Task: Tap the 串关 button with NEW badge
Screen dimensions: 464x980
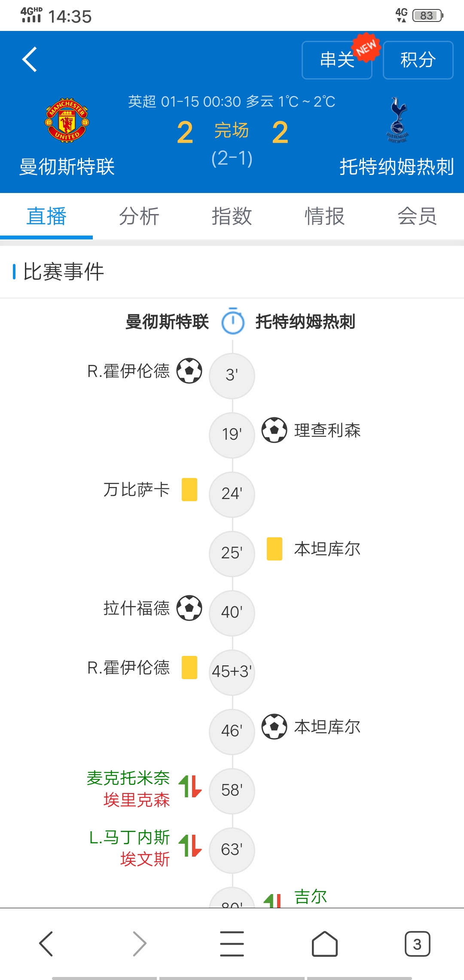Action: (337, 60)
